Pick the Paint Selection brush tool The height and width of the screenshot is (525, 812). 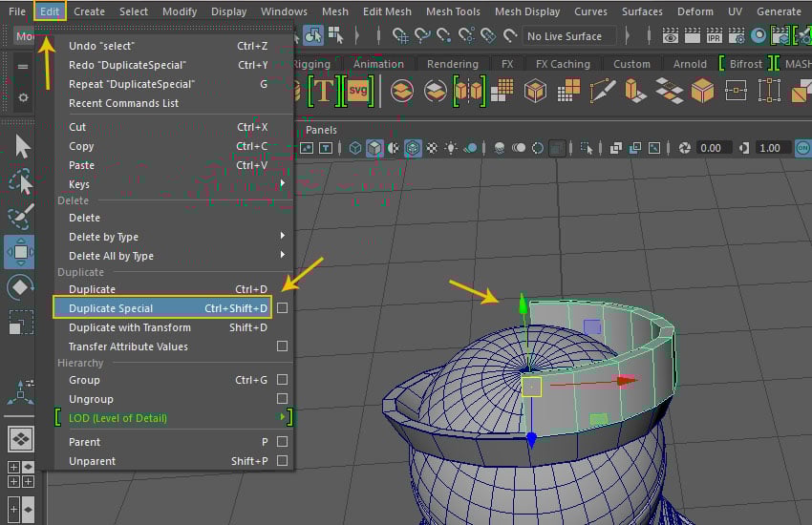click(x=20, y=218)
